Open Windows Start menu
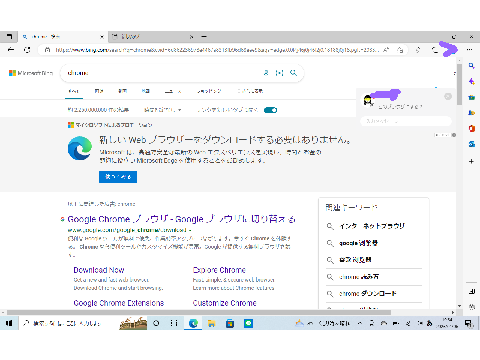 coord(9,323)
